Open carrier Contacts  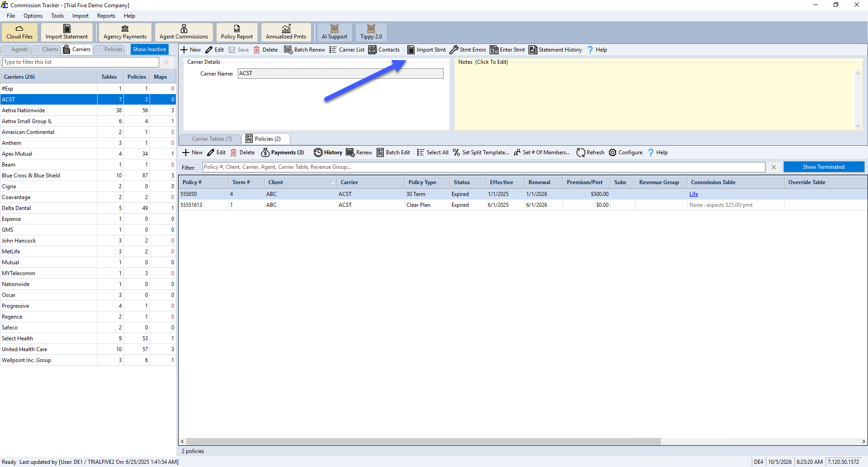click(384, 50)
